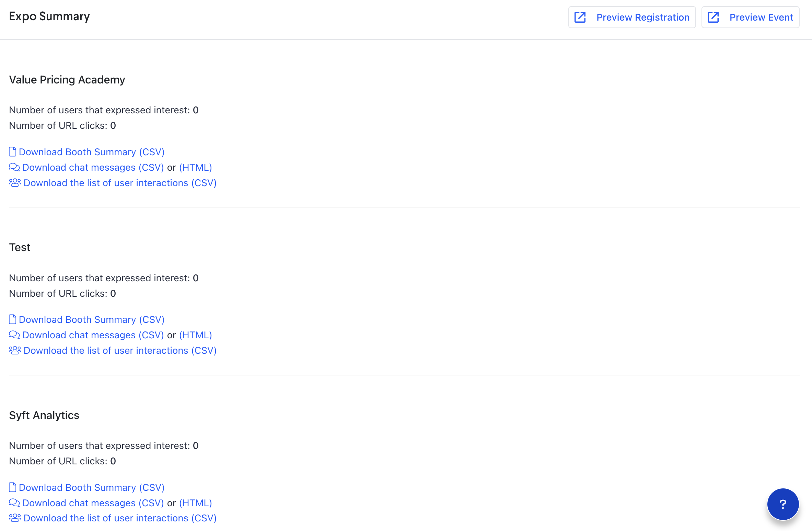
Task: Click the chat bubbles icon under Syft Analytics
Action: click(x=14, y=503)
